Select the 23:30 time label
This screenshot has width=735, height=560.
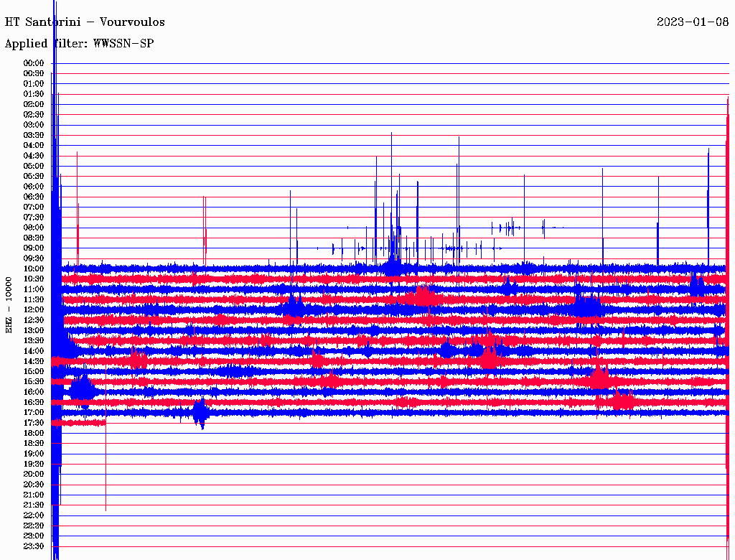[34, 546]
